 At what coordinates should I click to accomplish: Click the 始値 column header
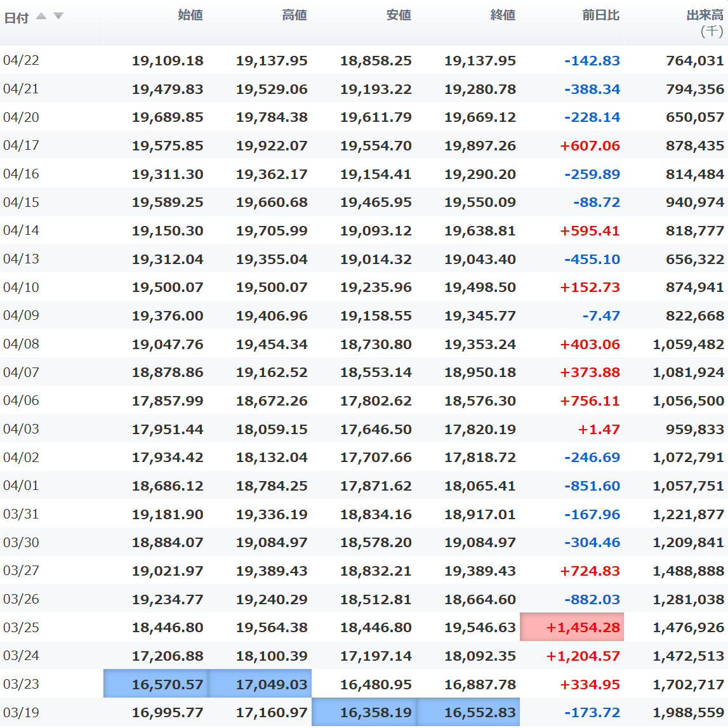tap(190, 15)
